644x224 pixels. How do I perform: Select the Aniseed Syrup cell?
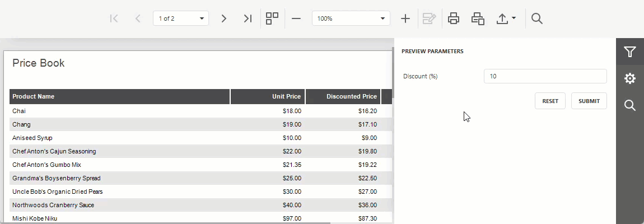click(119, 138)
